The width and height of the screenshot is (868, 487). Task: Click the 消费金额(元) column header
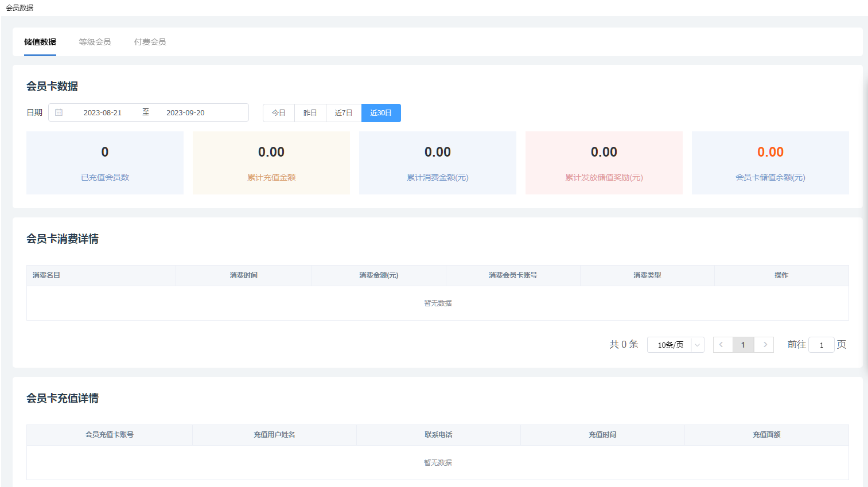pos(379,275)
